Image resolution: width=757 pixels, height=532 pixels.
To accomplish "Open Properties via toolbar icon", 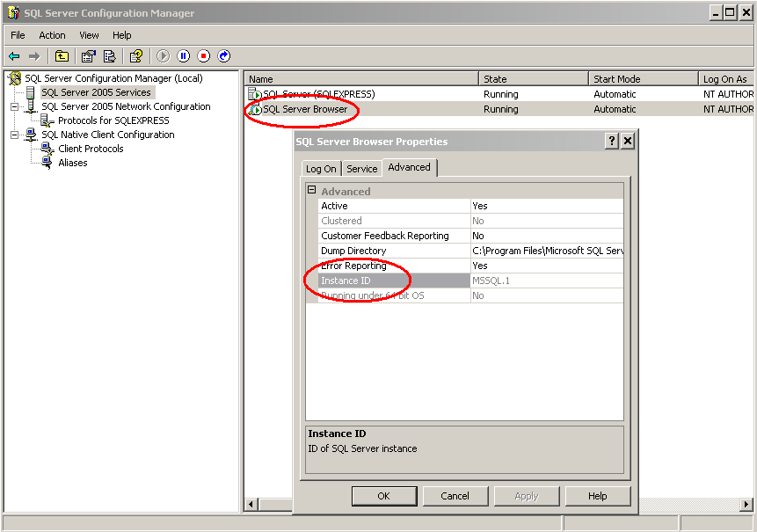I will pos(88,56).
